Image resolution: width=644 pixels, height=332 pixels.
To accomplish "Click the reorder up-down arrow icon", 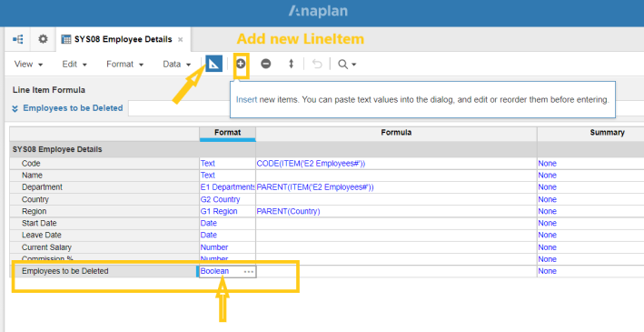I will coord(291,64).
